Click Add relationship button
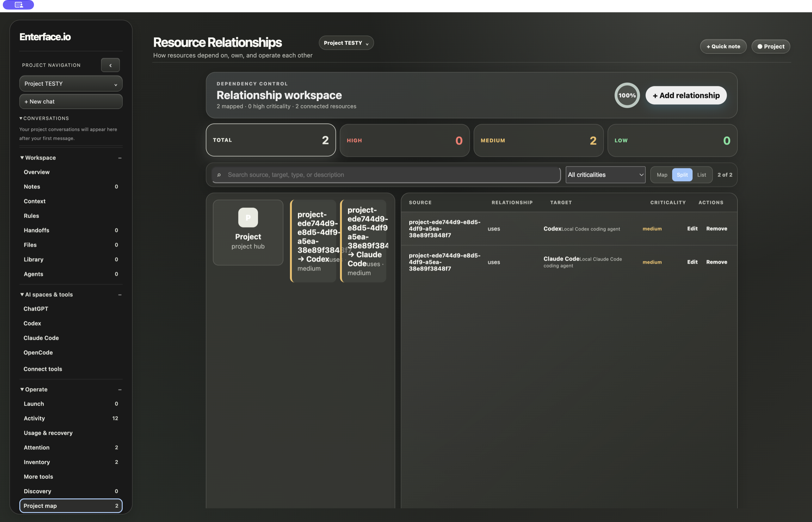812x522 pixels. click(x=686, y=95)
